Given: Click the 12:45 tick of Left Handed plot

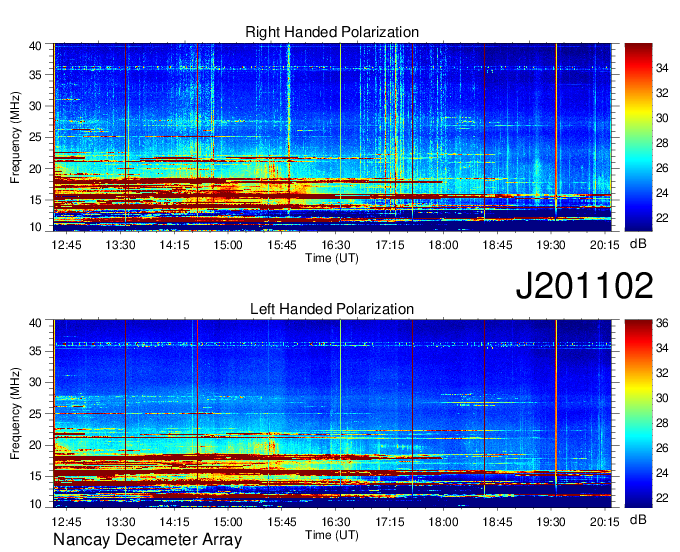Looking at the screenshot, I should [66, 522].
